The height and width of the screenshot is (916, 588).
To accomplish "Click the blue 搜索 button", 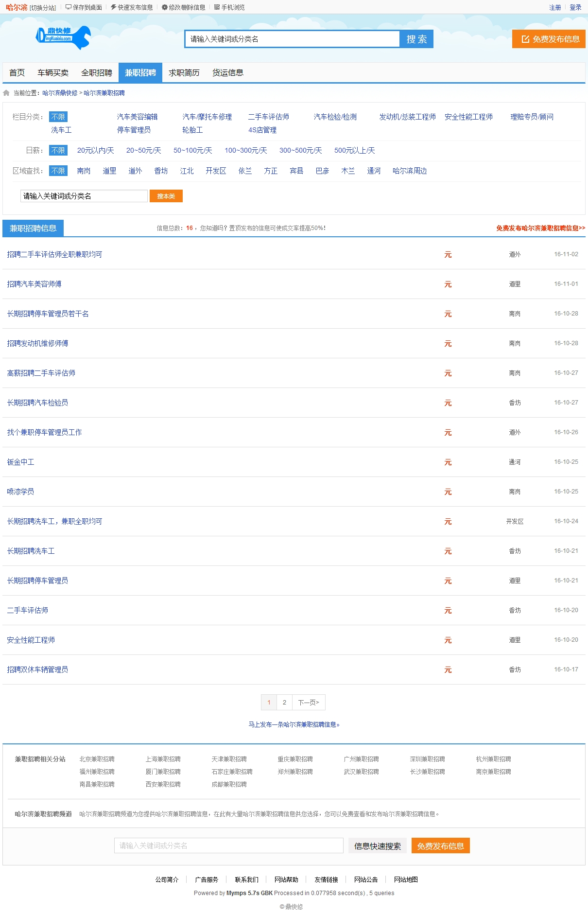I will [x=416, y=39].
